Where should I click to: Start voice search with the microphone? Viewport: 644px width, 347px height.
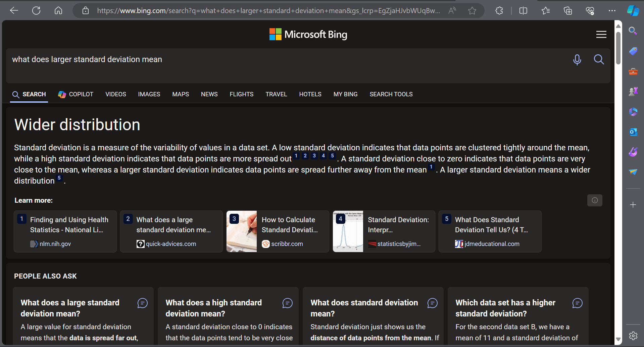tap(577, 60)
